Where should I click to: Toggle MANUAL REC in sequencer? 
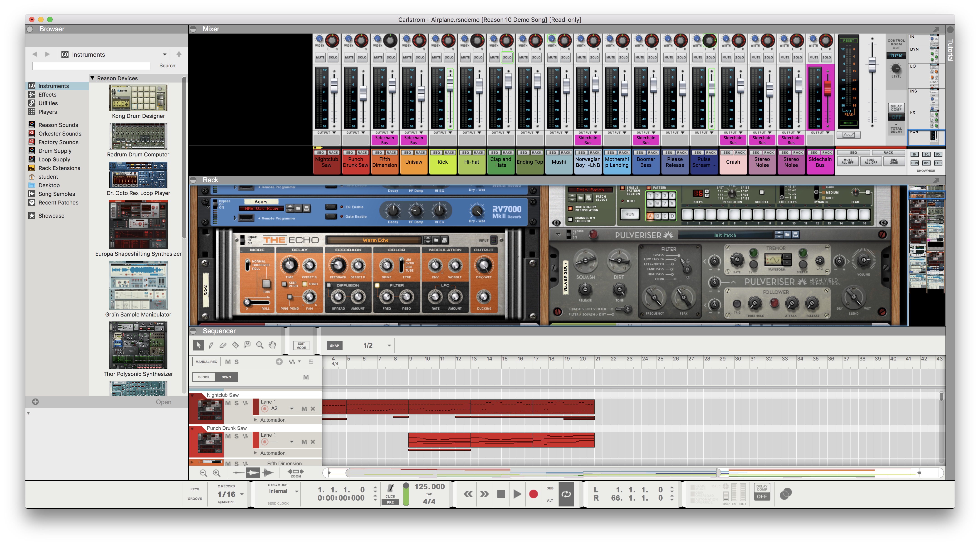tap(206, 361)
